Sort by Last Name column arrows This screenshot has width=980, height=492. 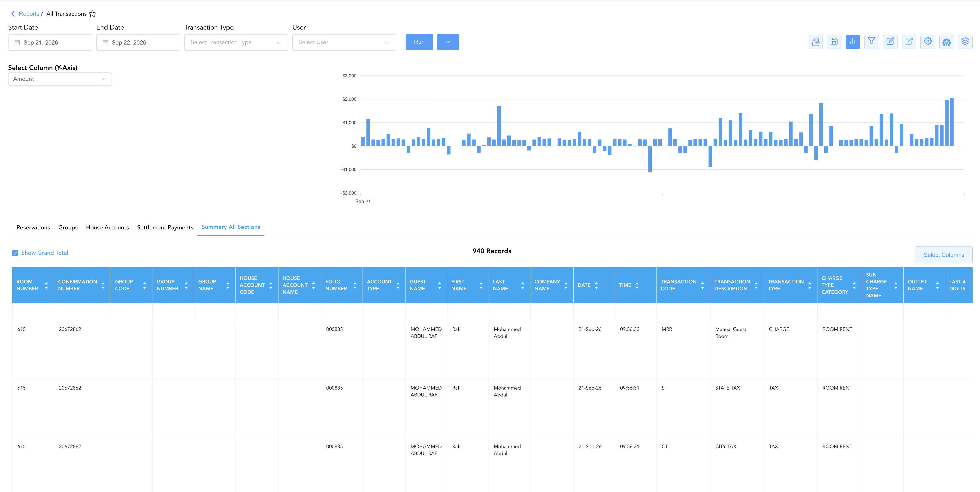click(523, 285)
